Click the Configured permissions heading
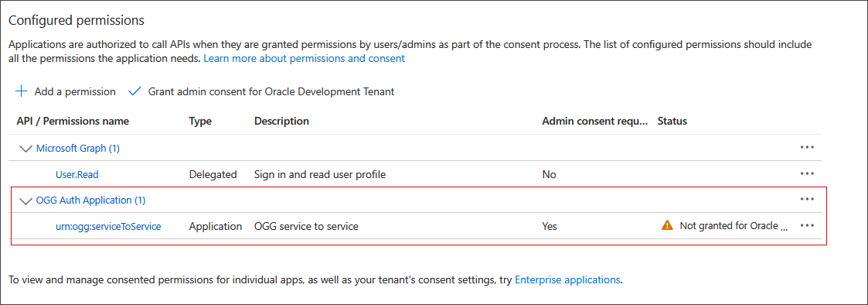Screen dimensions: 868x305 pyautogui.click(x=77, y=21)
